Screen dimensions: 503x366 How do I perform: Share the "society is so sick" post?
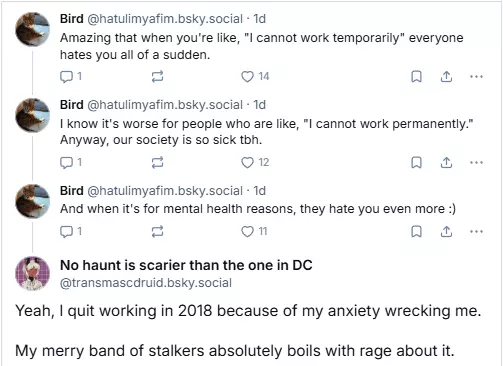446,163
